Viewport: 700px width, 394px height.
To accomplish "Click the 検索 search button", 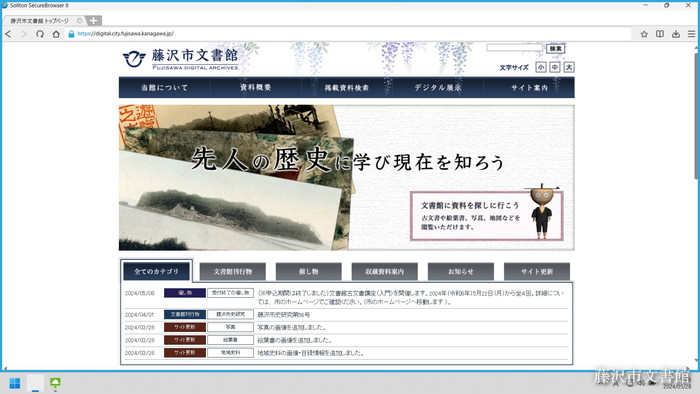I will click(556, 49).
